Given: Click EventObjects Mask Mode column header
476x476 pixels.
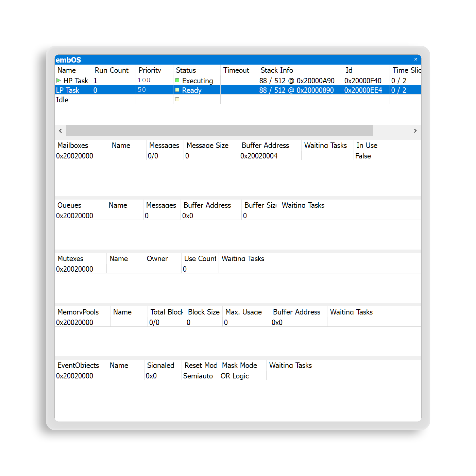Looking at the screenshot, I should (239, 365).
